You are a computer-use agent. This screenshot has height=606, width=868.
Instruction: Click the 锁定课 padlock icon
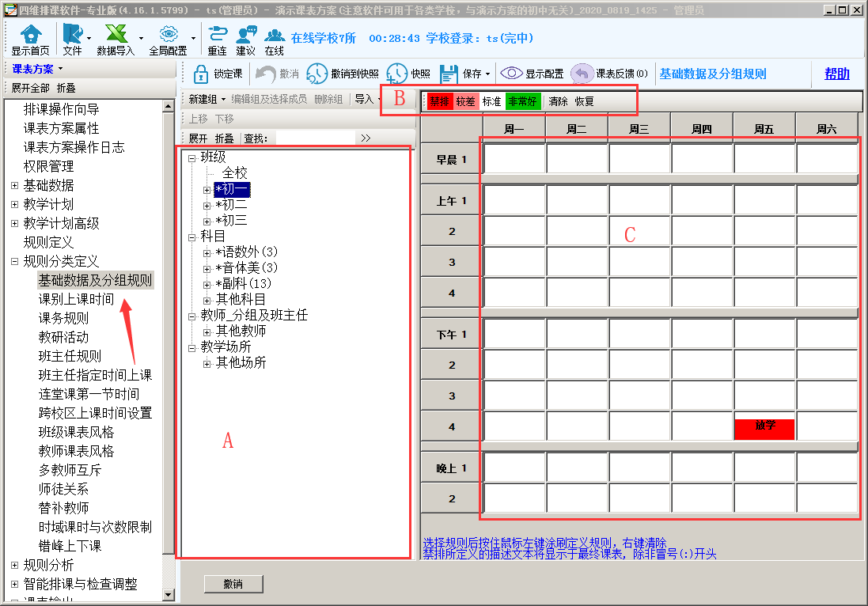[x=201, y=74]
